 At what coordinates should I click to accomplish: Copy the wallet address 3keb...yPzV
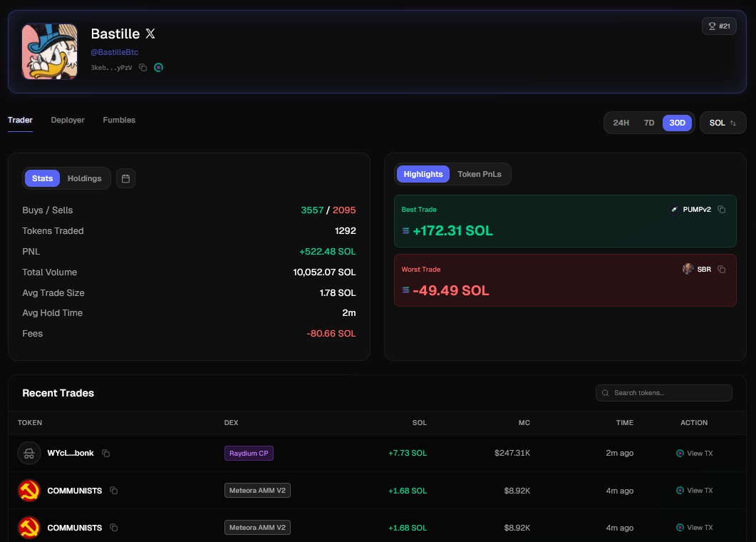click(143, 68)
